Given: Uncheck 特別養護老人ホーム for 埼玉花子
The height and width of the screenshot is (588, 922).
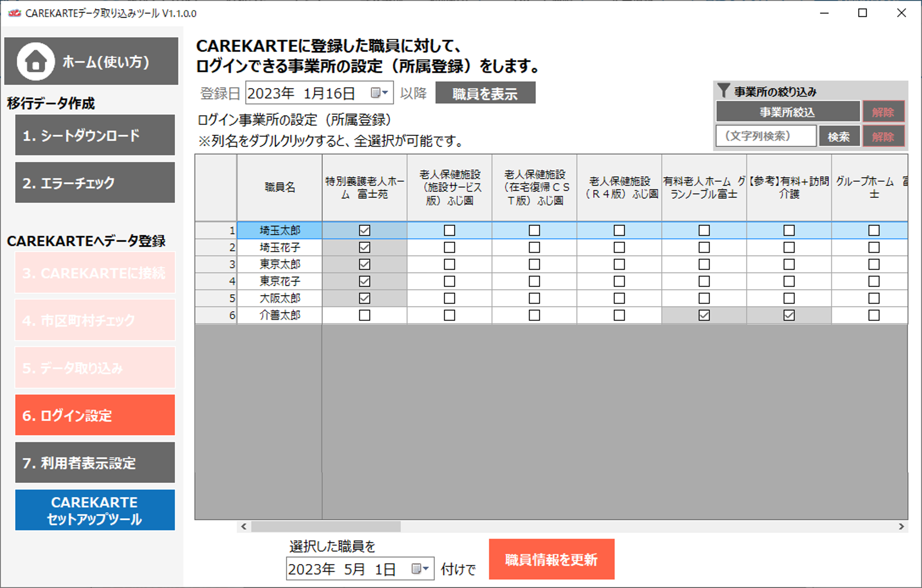Looking at the screenshot, I should click(x=364, y=247).
